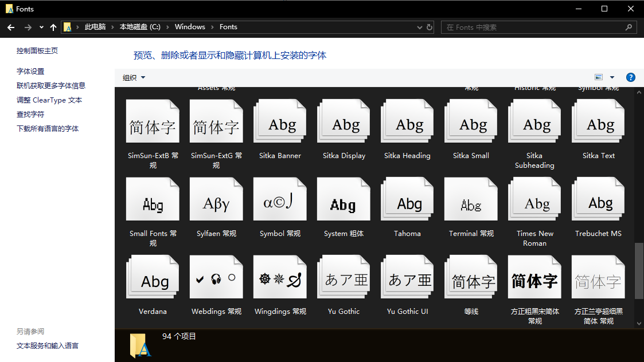This screenshot has width=644, height=362.
Task: Select the Sitka Display font icon
Action: pos(344,121)
